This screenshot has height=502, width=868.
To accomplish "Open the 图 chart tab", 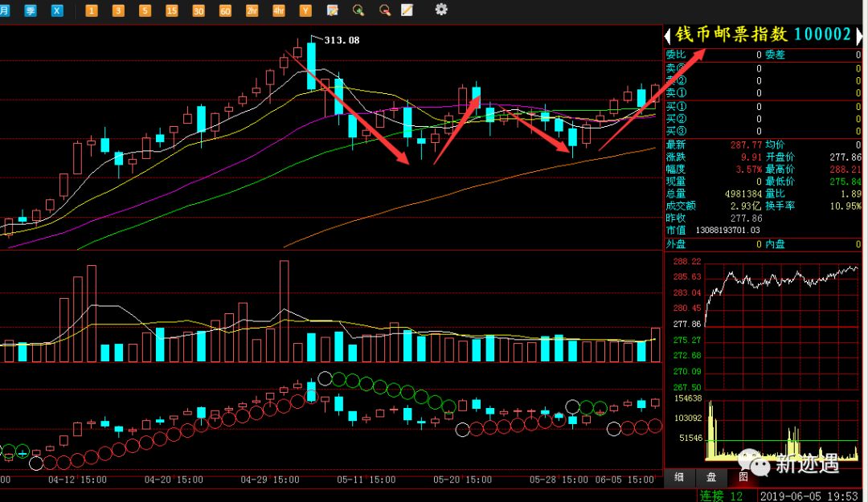I will click(743, 477).
